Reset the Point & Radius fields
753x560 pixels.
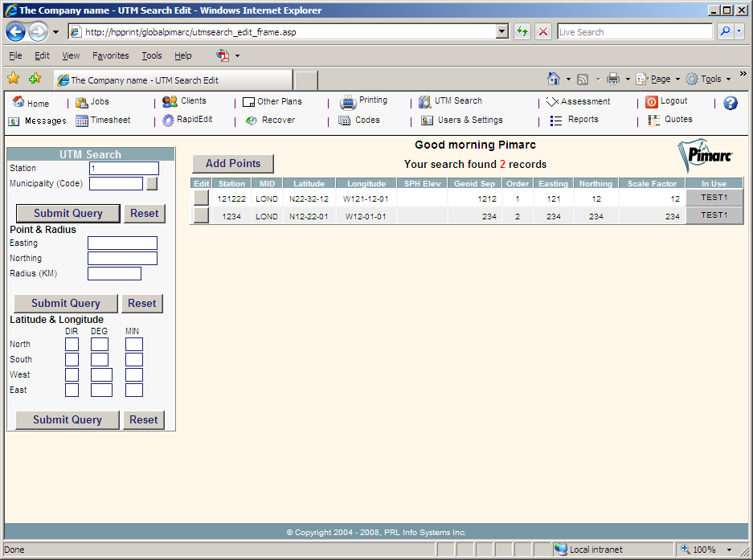coord(142,304)
